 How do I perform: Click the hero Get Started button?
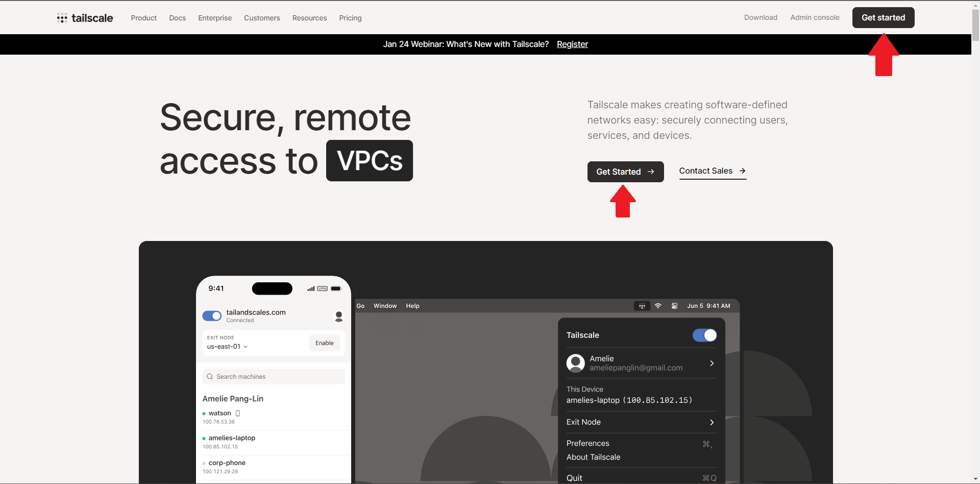click(x=625, y=172)
